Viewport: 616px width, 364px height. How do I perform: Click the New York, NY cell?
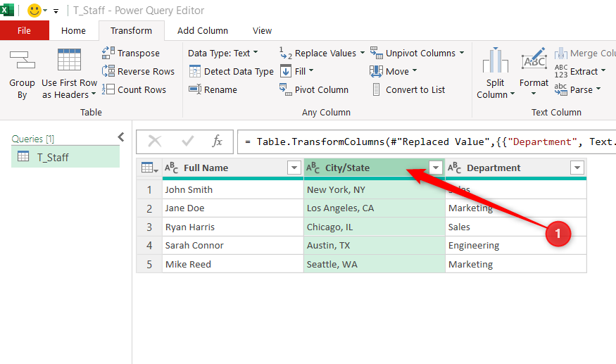(375, 189)
